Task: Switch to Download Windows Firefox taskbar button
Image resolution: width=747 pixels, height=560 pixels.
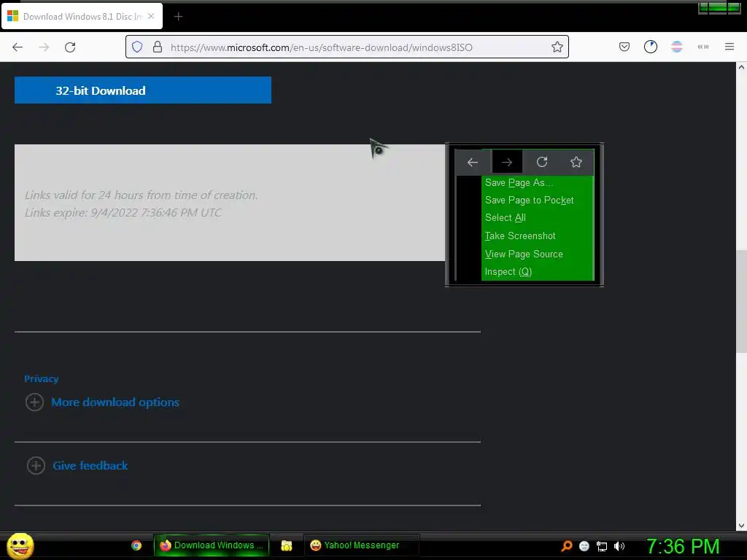Action: coord(212,545)
